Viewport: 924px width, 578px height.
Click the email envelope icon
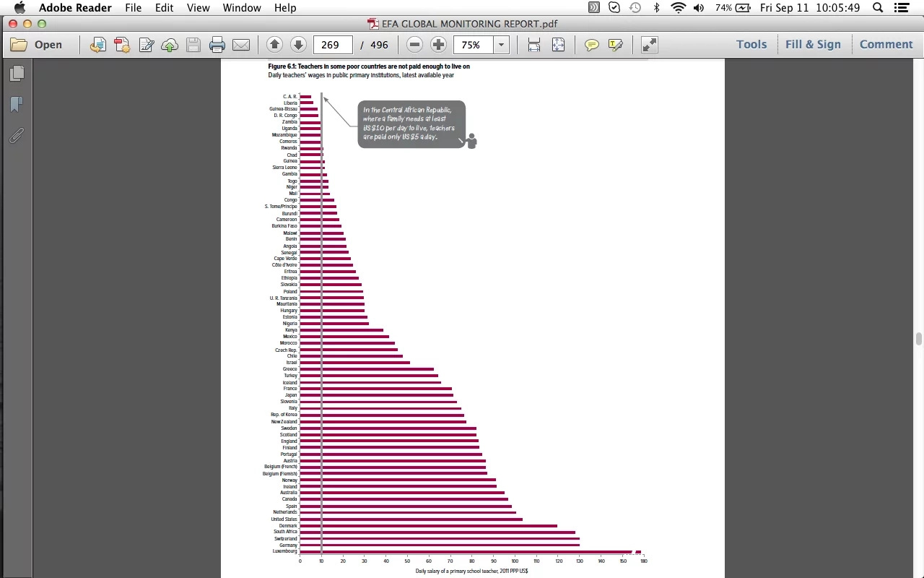coord(241,45)
